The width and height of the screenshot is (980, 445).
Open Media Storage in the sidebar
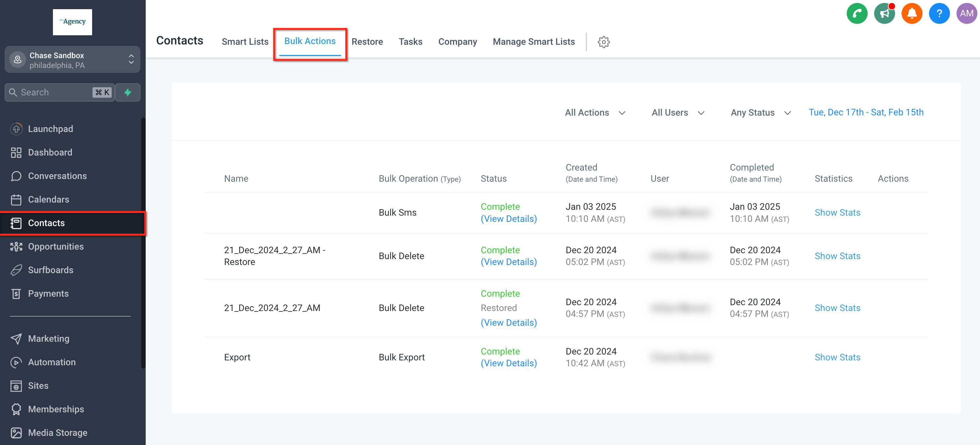point(57,433)
